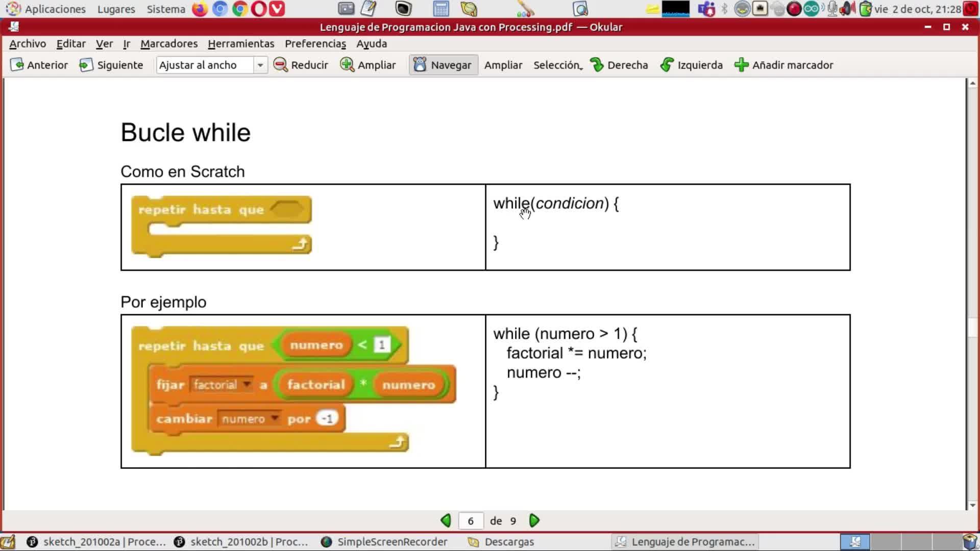Open the Ajustar al ancho zoom dropdown
Screen dimensions: 980x551
tap(260, 65)
